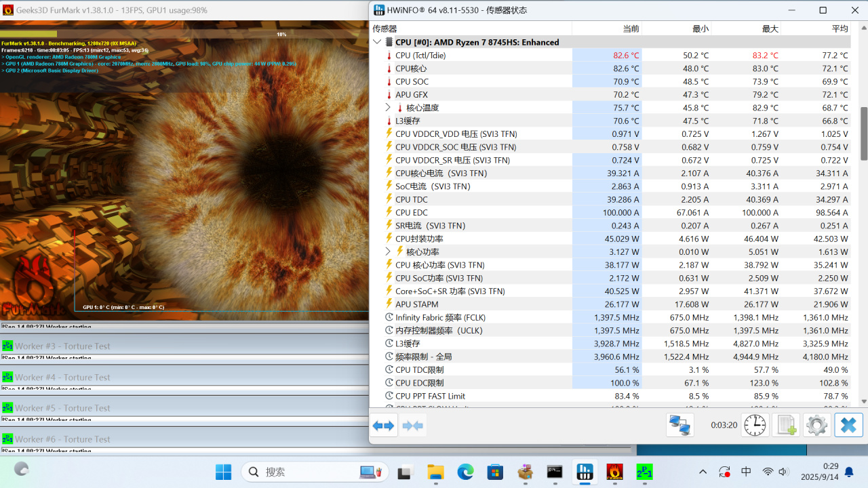The width and height of the screenshot is (868, 488).
Task: Click the 传感器 column header
Action: (x=471, y=28)
